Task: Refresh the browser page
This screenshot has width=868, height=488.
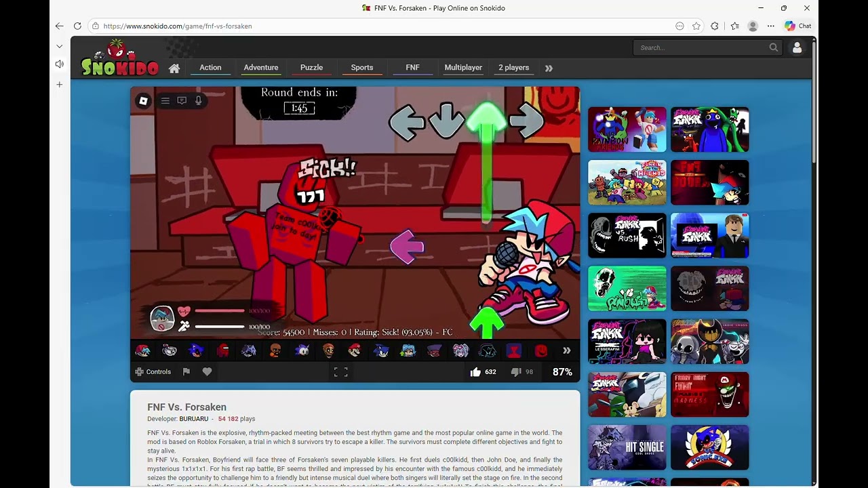Action: tap(77, 26)
